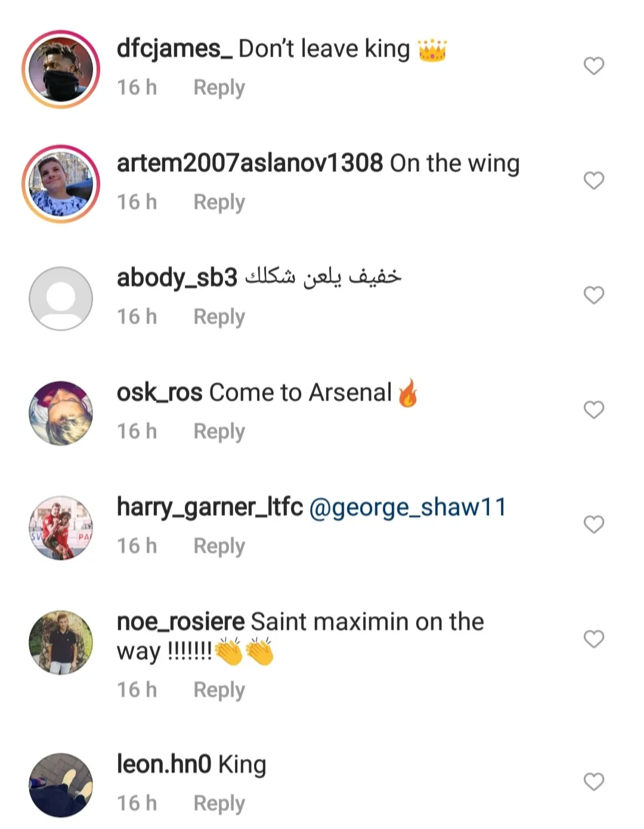Like osk_ros 'Come to Arsenal' comment
The height and width of the screenshot is (829, 644).
coord(593,409)
